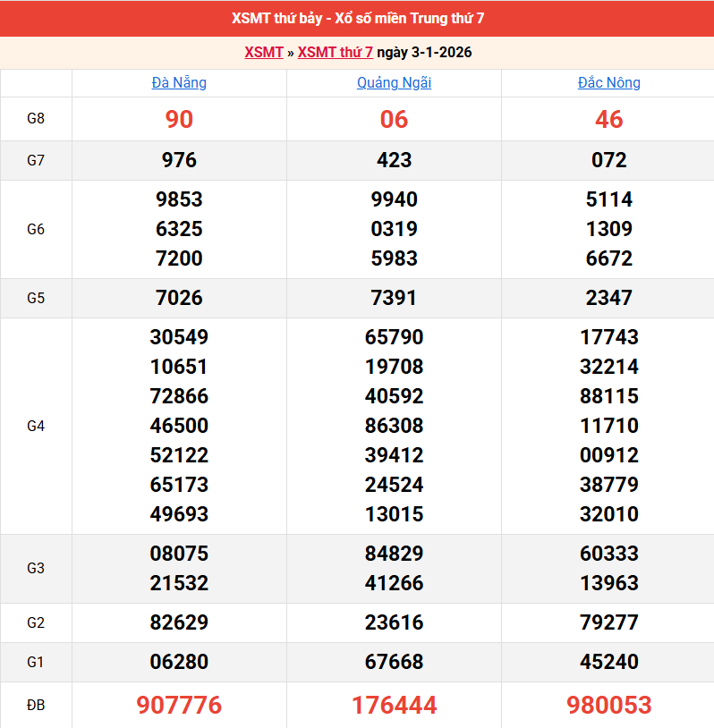Image resolution: width=714 pixels, height=728 pixels.
Task: Select the G7 result 423
Action: 394,161
